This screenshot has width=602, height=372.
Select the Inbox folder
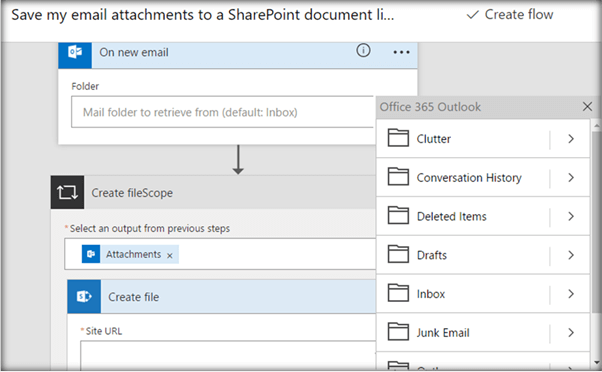point(463,294)
